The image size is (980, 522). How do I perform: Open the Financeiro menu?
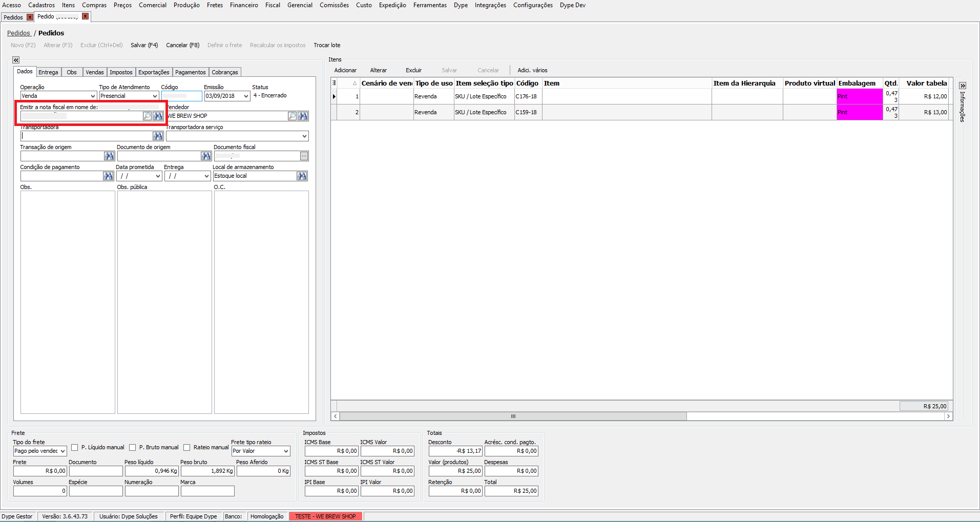[x=244, y=5]
